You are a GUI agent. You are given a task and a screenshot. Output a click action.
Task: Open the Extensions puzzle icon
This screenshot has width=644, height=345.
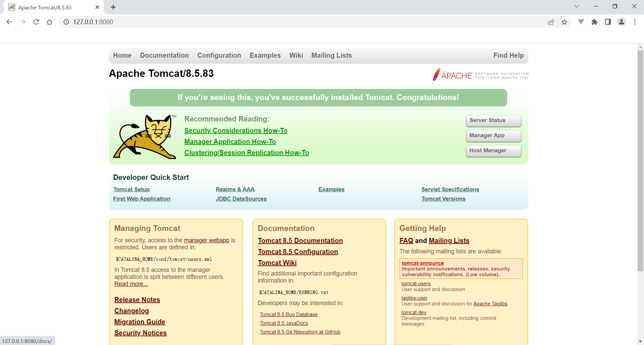pyautogui.click(x=594, y=22)
